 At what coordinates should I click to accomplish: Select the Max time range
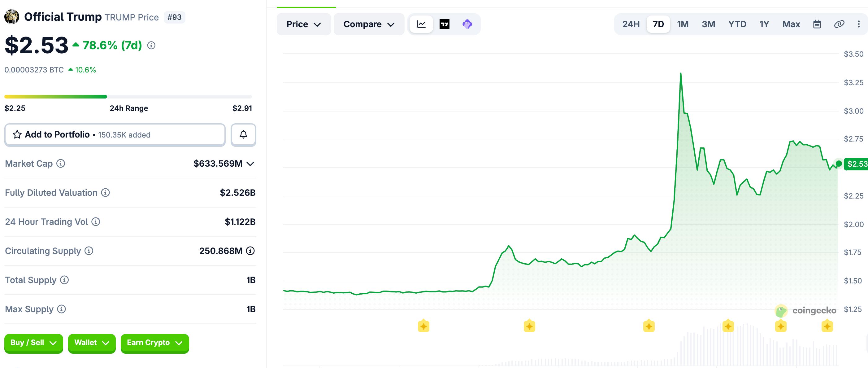(x=791, y=24)
